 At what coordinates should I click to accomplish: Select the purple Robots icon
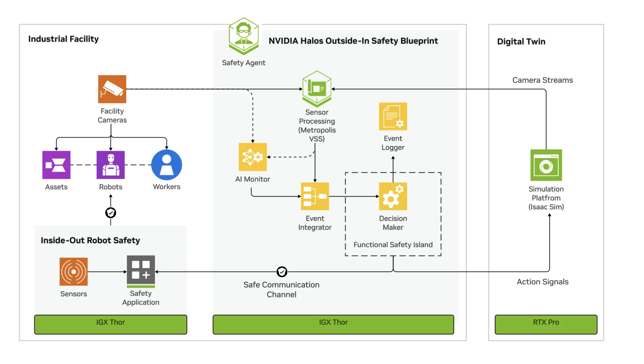pos(111,165)
